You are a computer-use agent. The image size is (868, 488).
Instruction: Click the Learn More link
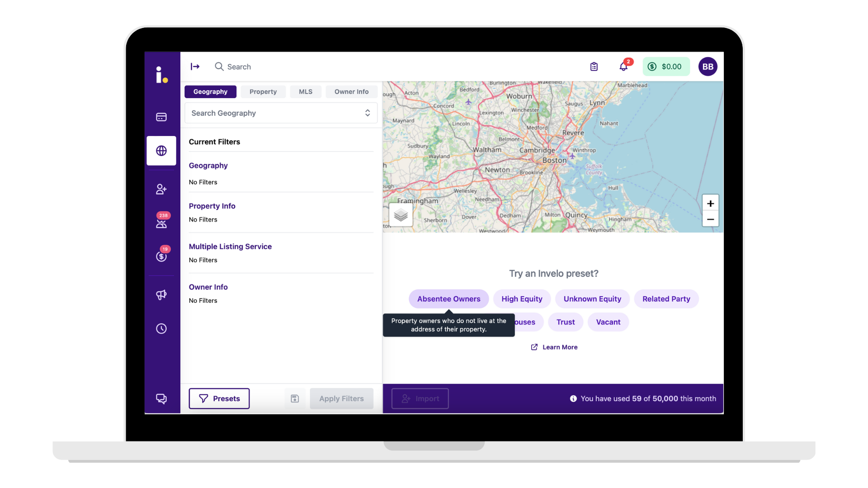point(560,347)
